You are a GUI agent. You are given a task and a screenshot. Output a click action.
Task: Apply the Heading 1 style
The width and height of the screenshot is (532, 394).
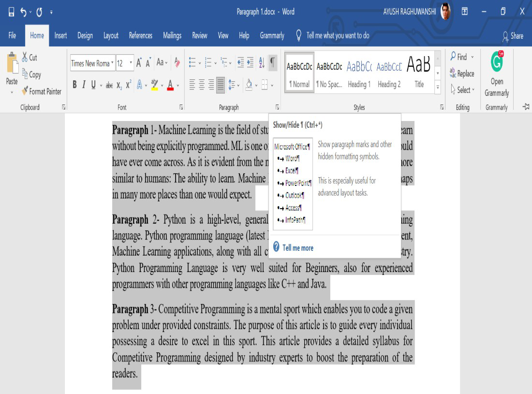pos(359,73)
